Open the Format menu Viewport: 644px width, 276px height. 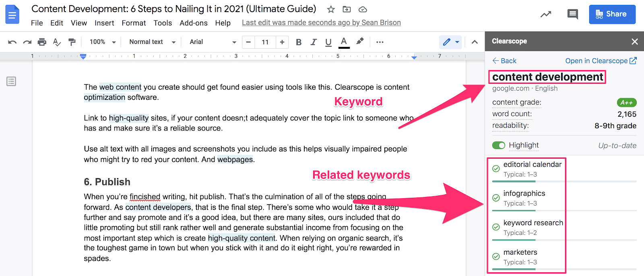click(134, 23)
